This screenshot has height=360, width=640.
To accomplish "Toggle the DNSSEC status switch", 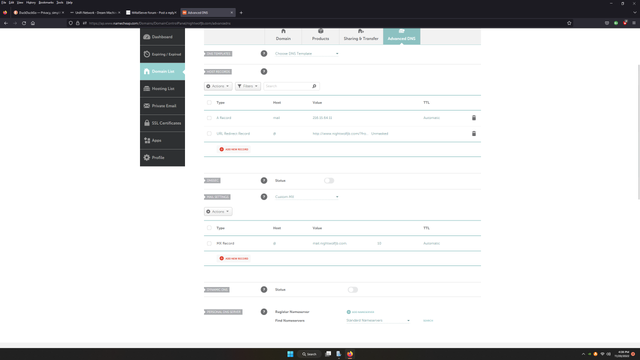I will pyautogui.click(x=329, y=180).
